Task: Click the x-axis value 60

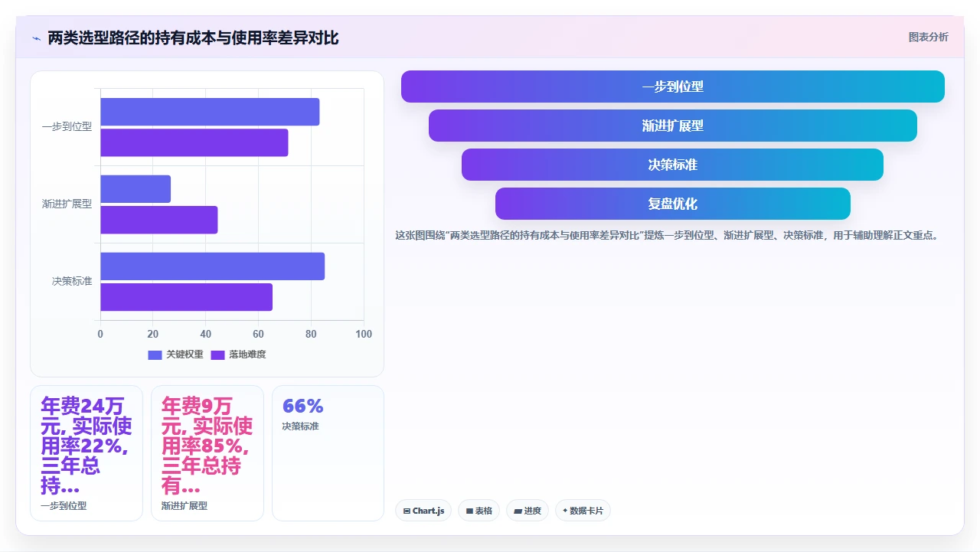Action: (258, 334)
